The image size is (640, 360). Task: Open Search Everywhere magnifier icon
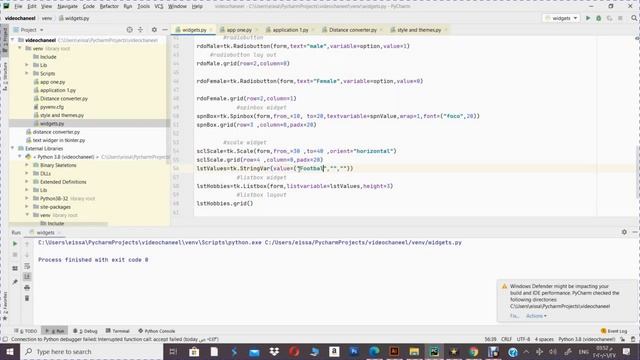click(634, 18)
